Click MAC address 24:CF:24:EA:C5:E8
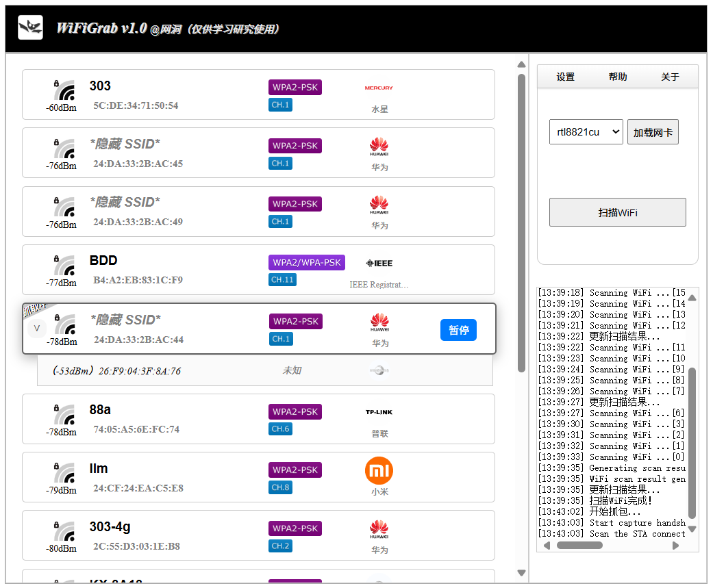The width and height of the screenshot is (713, 588). [138, 488]
